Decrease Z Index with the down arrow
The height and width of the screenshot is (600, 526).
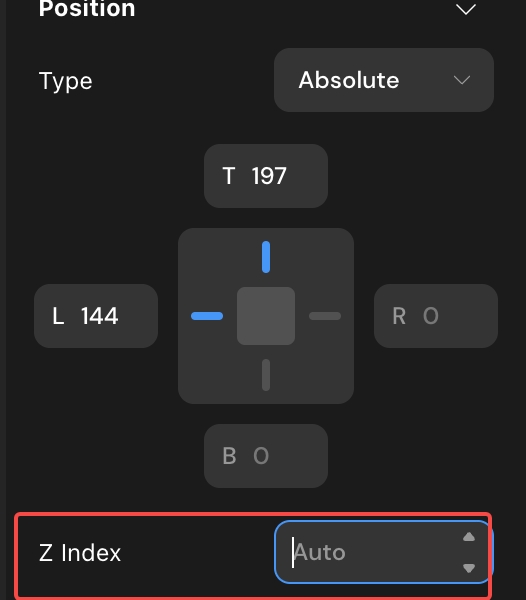click(469, 568)
